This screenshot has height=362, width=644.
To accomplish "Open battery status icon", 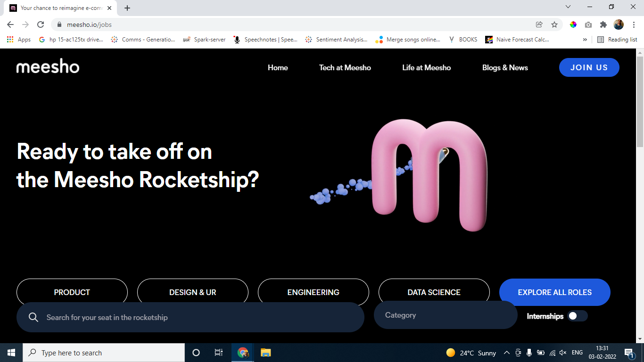I will point(541,353).
